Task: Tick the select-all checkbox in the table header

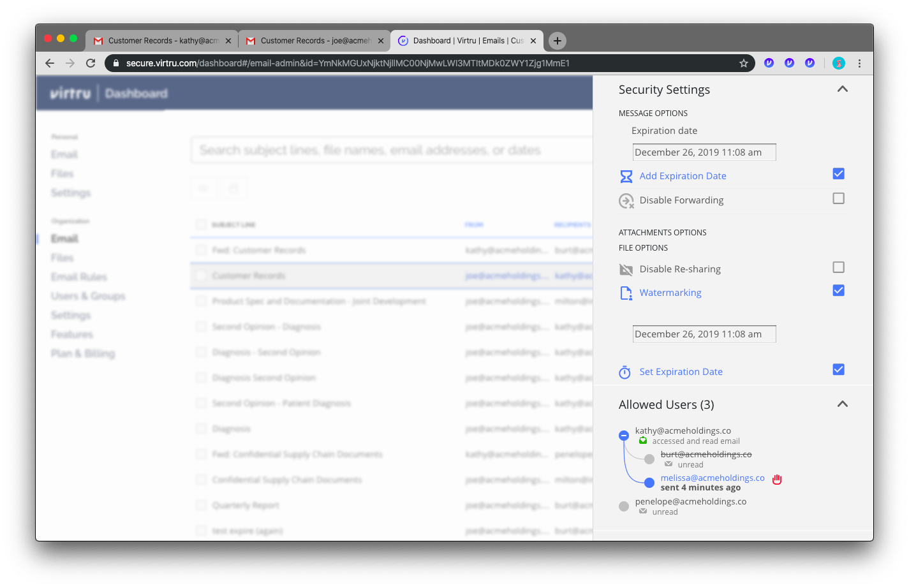Action: pyautogui.click(x=201, y=224)
